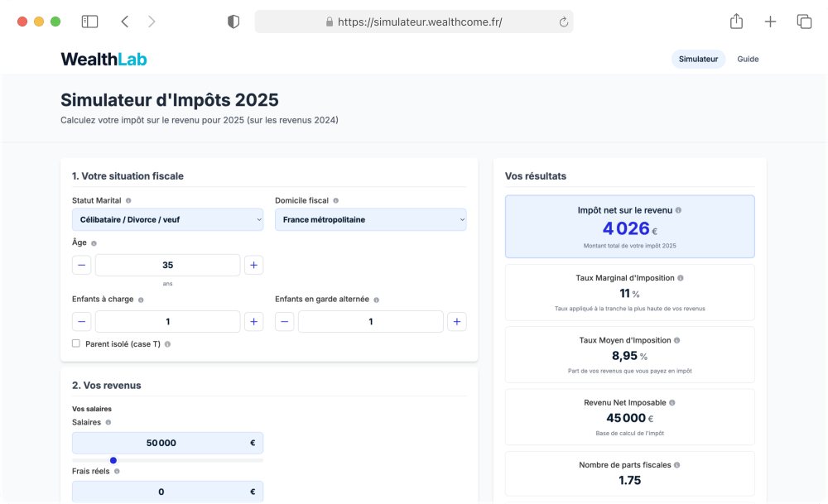828x504 pixels.
Task: Click the info icon on Impôt net sur le revenu
Action: tap(680, 211)
